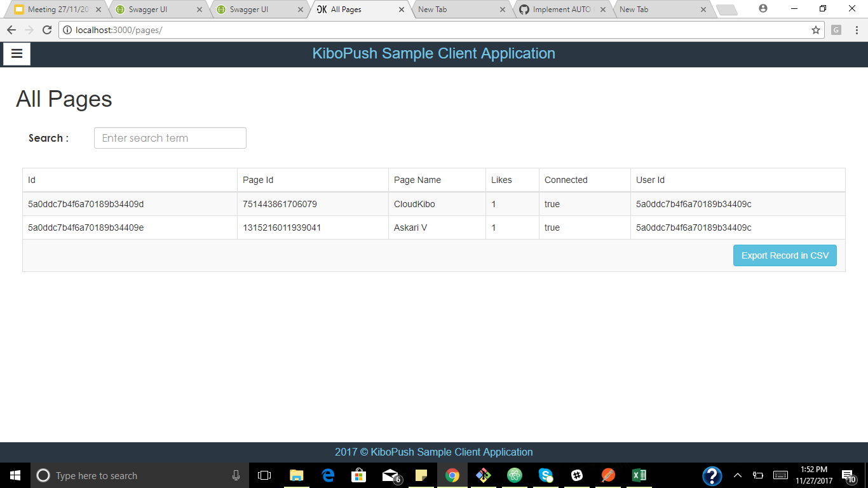Click the blue help question mark icon
Screen dimensions: 868x488
click(712, 476)
